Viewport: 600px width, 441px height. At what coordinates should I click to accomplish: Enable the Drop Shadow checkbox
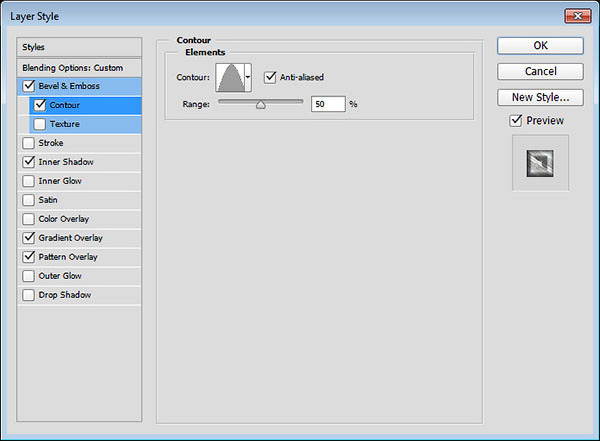[x=29, y=295]
